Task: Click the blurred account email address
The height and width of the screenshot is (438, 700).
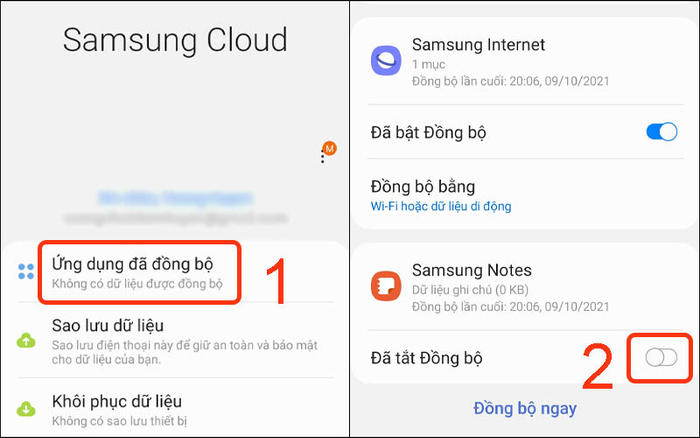Action: 175,218
